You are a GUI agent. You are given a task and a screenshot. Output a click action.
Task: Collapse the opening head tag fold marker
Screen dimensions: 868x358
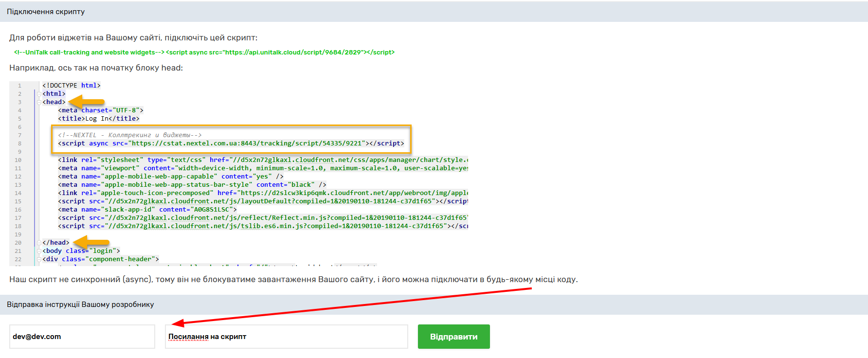point(39,102)
